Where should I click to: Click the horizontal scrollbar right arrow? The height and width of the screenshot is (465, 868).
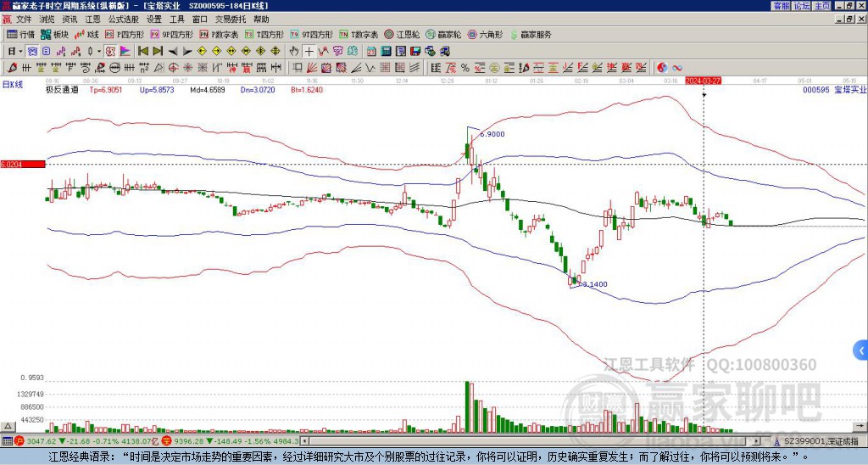756,441
